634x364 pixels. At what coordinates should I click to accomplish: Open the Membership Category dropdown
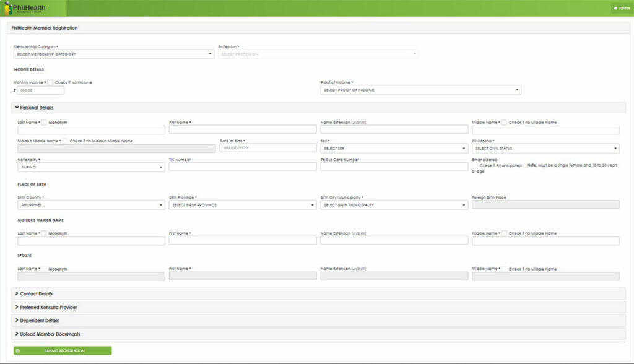click(114, 54)
